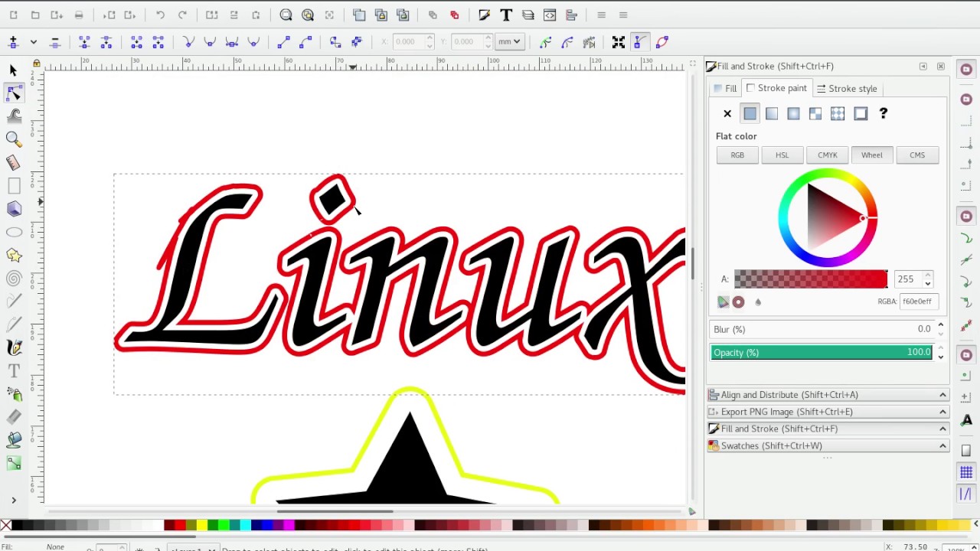This screenshot has width=980, height=551.
Task: Select the Calligraphy pen tool
Action: [14, 347]
